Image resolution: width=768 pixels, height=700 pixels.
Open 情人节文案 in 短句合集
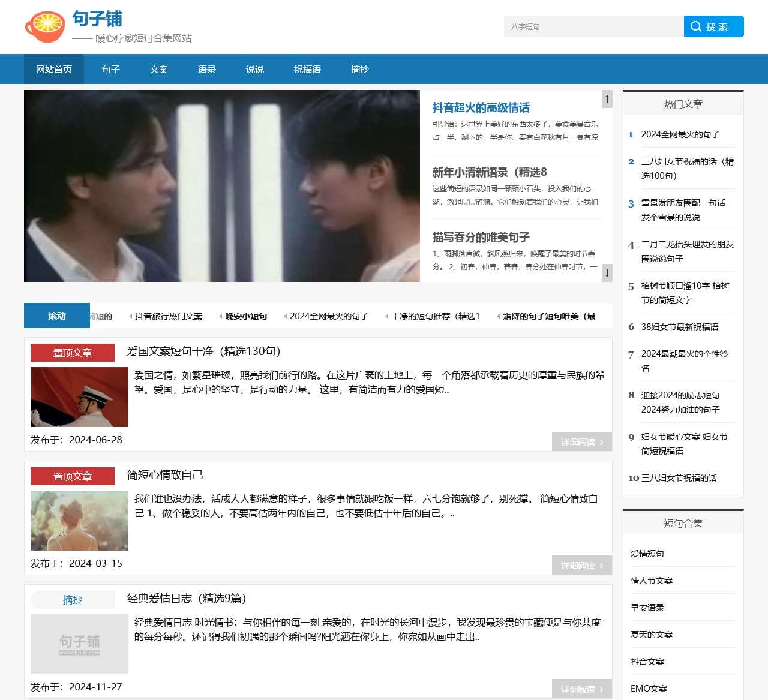coord(652,581)
